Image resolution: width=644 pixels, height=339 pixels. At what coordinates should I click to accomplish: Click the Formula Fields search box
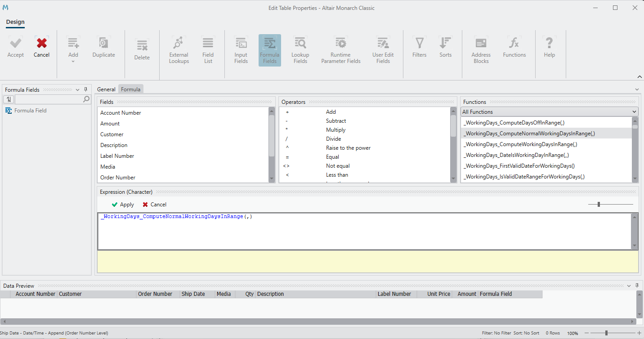48,99
